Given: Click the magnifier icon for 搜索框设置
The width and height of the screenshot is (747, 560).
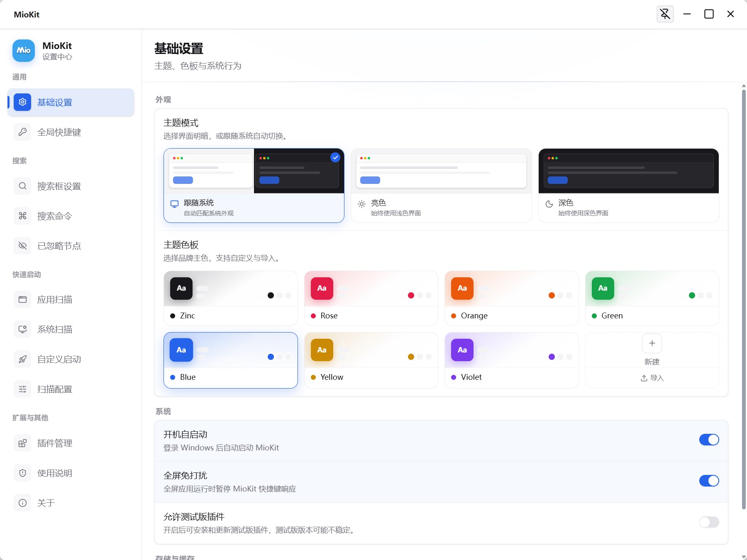Looking at the screenshot, I should [x=22, y=186].
